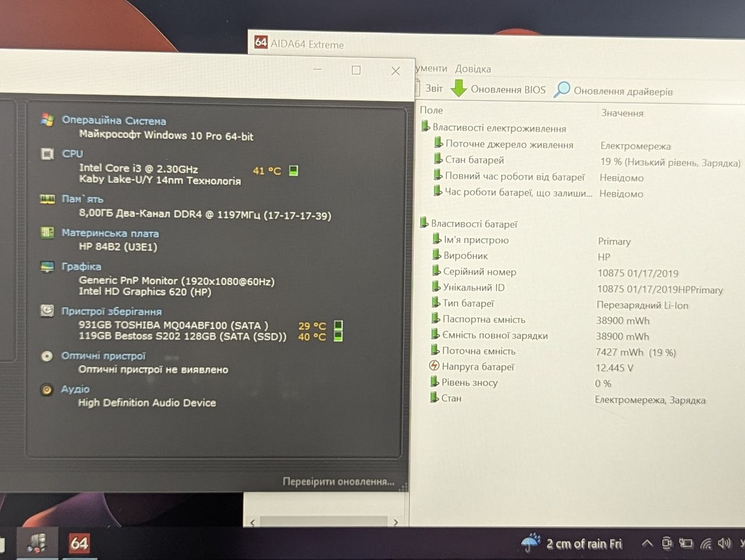745x560 pixels.
Task: Click the Операційна Система heading link
Action: coord(114,120)
